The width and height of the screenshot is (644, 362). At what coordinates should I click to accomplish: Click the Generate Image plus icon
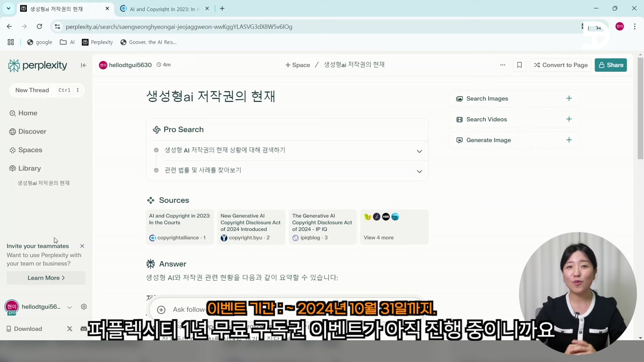pyautogui.click(x=569, y=140)
